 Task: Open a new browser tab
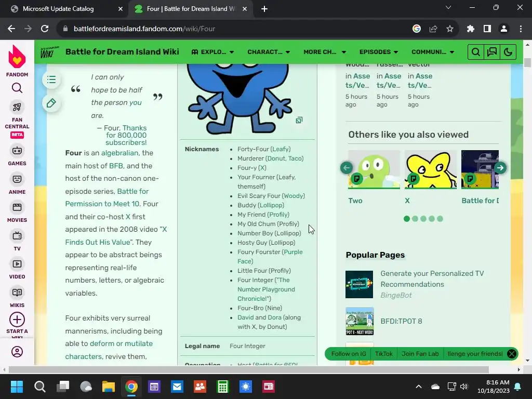[x=264, y=9]
